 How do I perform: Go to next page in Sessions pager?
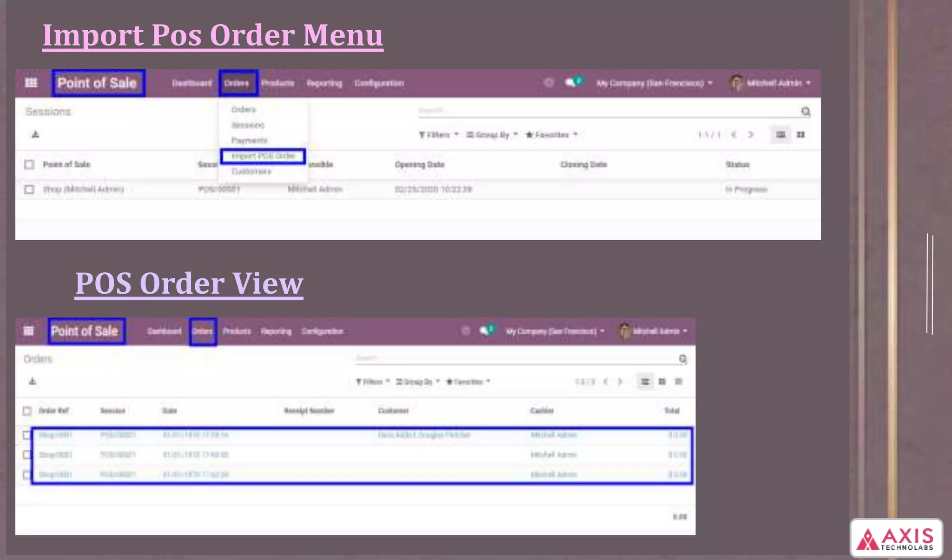[750, 135]
